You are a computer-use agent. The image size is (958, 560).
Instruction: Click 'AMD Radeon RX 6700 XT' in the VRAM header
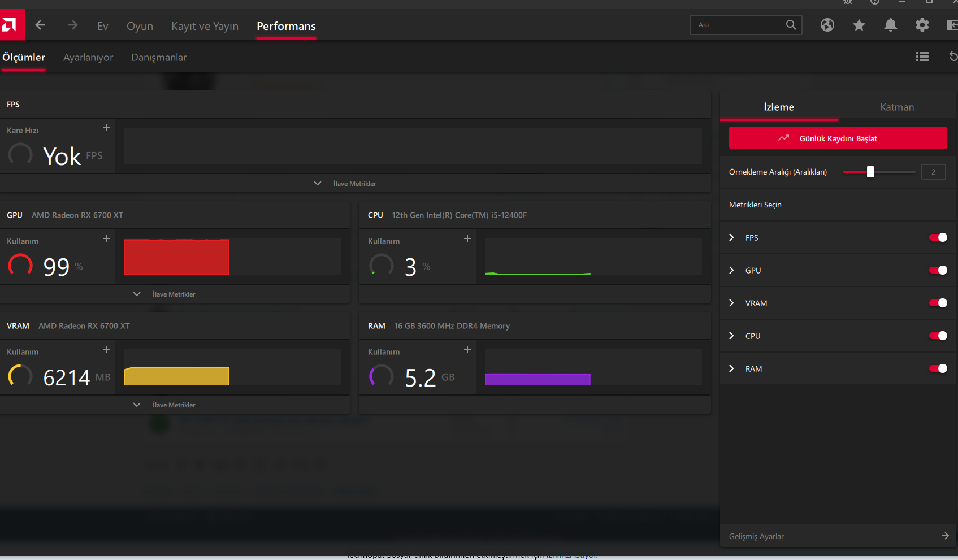click(84, 326)
